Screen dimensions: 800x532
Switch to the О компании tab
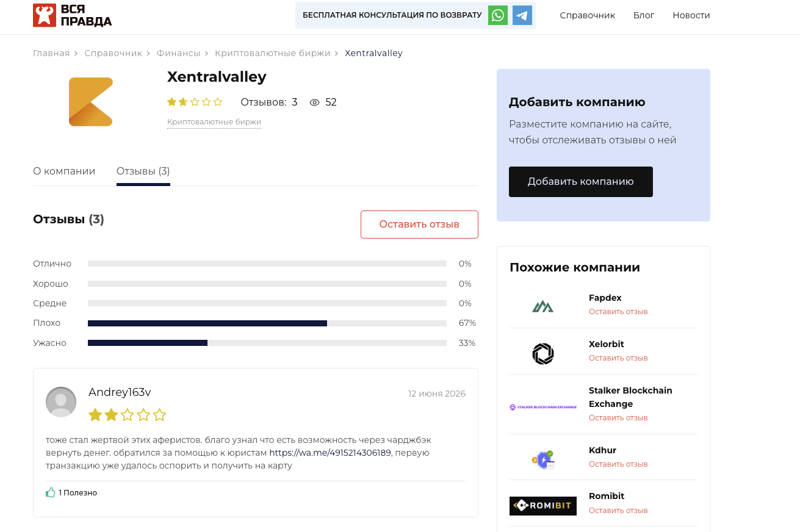coord(64,171)
